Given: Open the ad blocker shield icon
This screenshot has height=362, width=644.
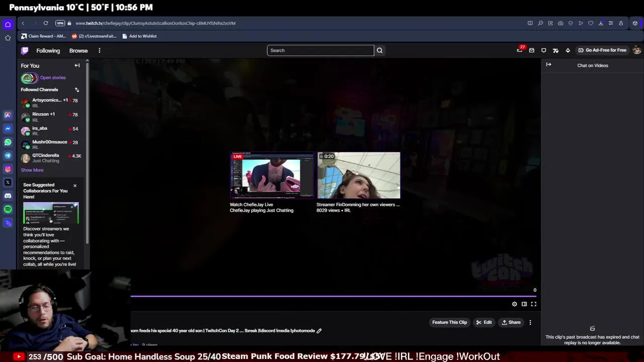Looking at the screenshot, I should tap(571, 23).
